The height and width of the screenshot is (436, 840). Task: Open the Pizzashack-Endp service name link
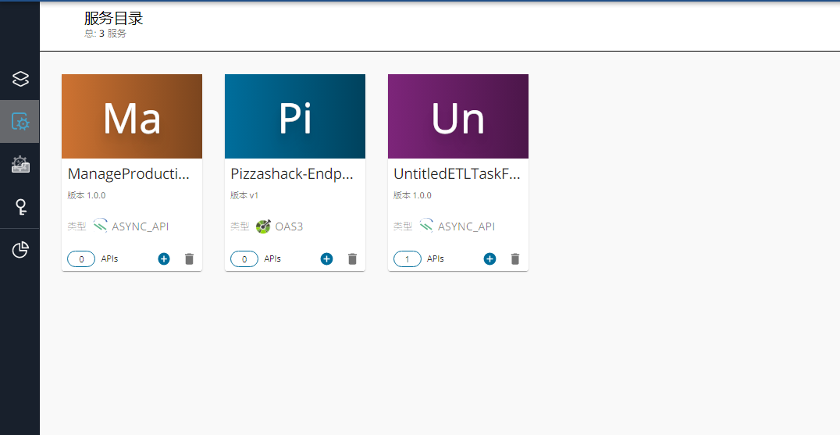point(292,174)
